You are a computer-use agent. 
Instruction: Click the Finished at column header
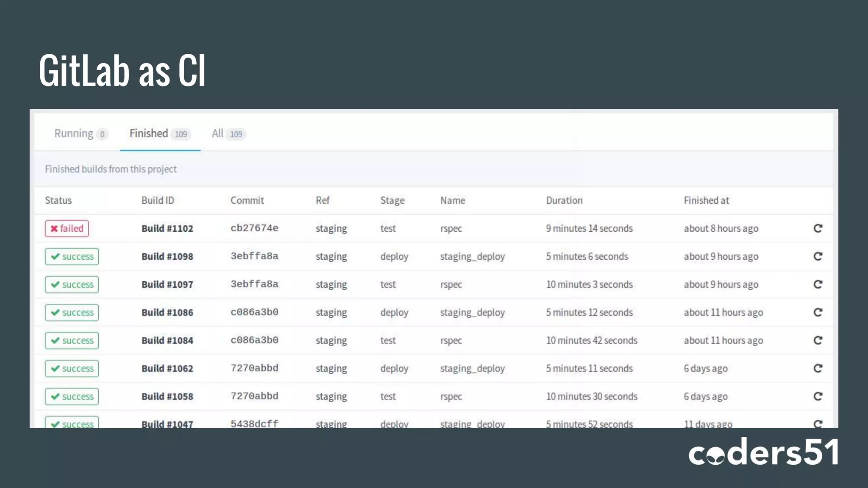(x=706, y=200)
